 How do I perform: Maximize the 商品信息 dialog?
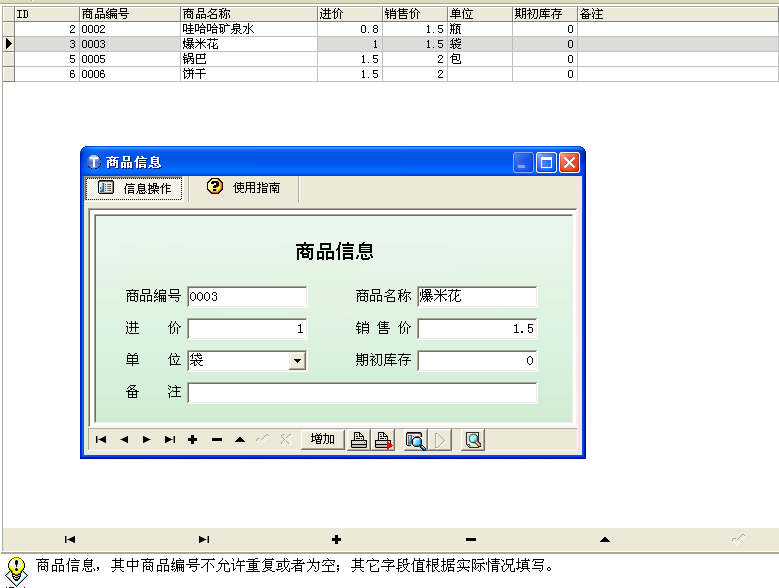(x=546, y=162)
